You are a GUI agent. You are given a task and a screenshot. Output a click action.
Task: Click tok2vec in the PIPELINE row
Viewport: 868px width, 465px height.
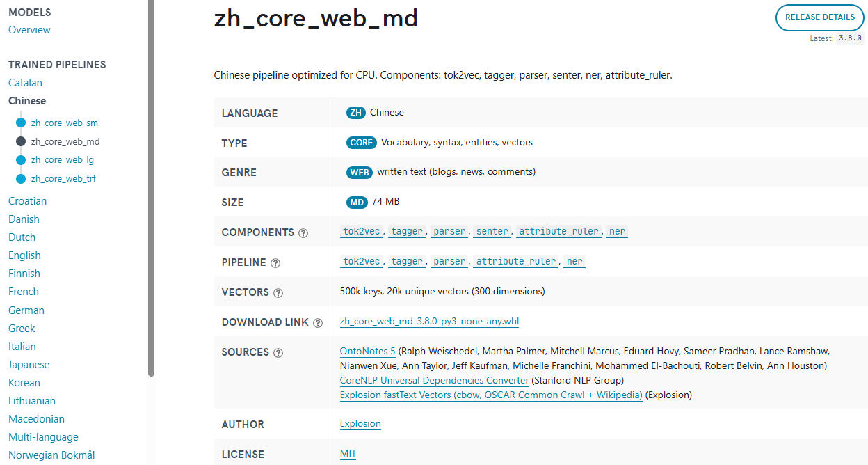point(362,262)
